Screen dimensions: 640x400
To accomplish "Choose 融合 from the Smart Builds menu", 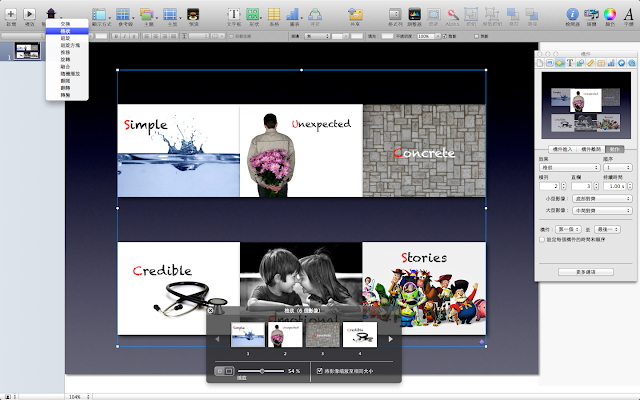I will point(65,67).
